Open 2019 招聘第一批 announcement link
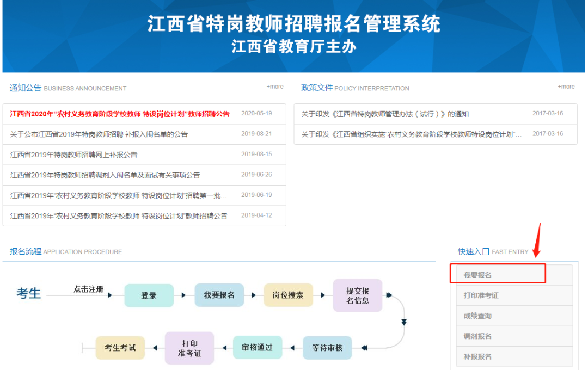This screenshot has height=370, width=588. pos(118,195)
